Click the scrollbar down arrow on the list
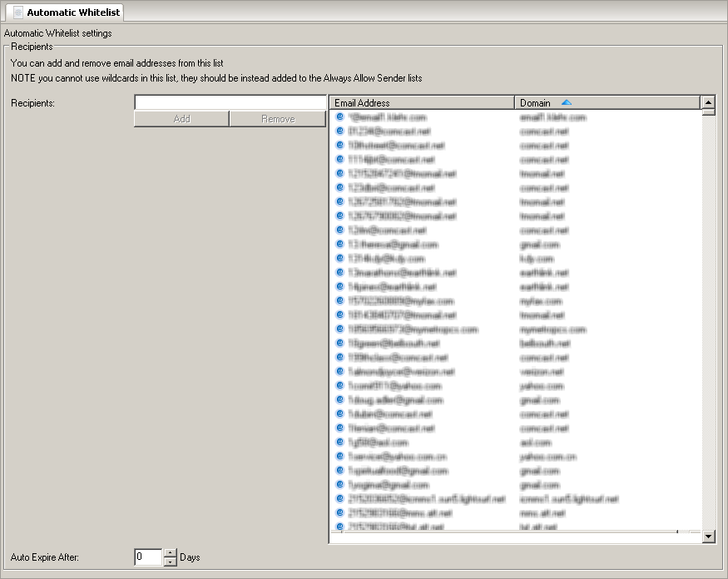This screenshot has height=579, width=728. [x=707, y=536]
